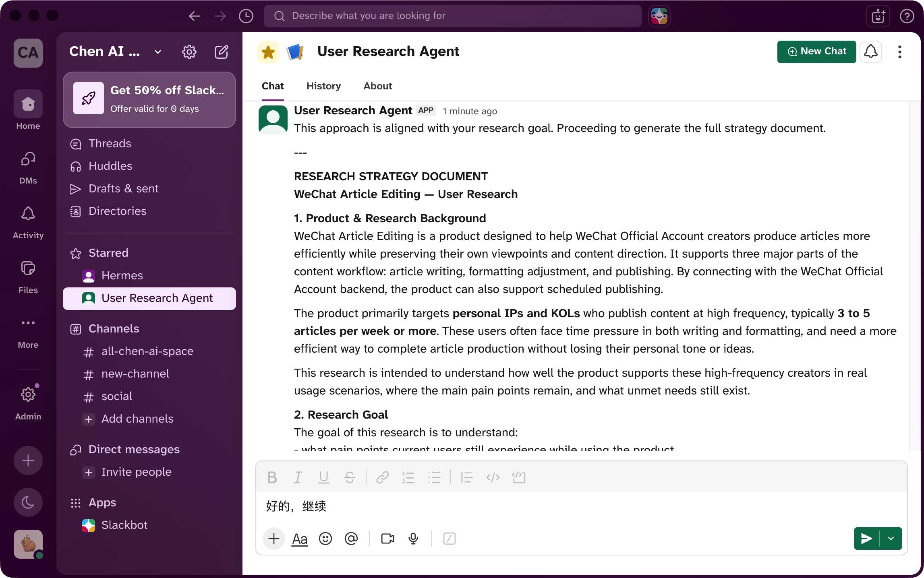The image size is (924, 578).
Task: Click the search bar field
Action: pos(452,16)
